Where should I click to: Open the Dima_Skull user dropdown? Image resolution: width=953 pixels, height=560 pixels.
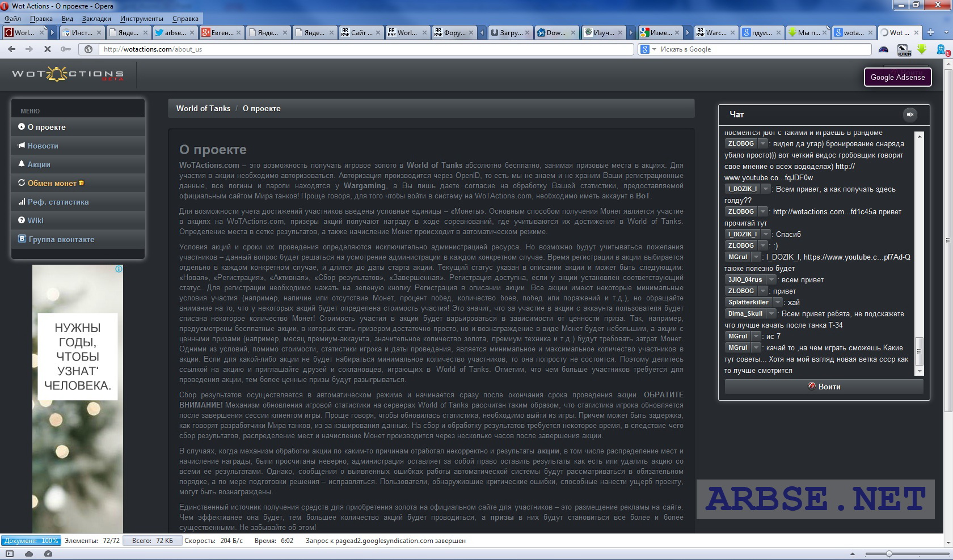[x=771, y=313]
